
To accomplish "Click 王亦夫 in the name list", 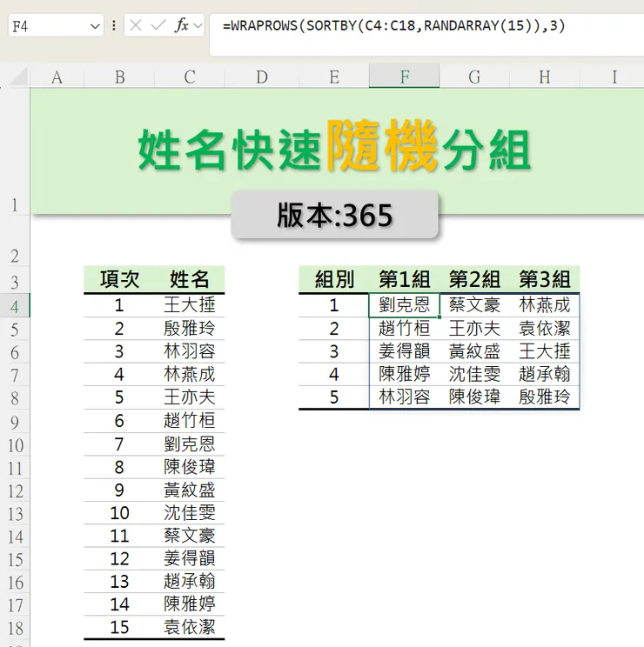I will pos(190,397).
